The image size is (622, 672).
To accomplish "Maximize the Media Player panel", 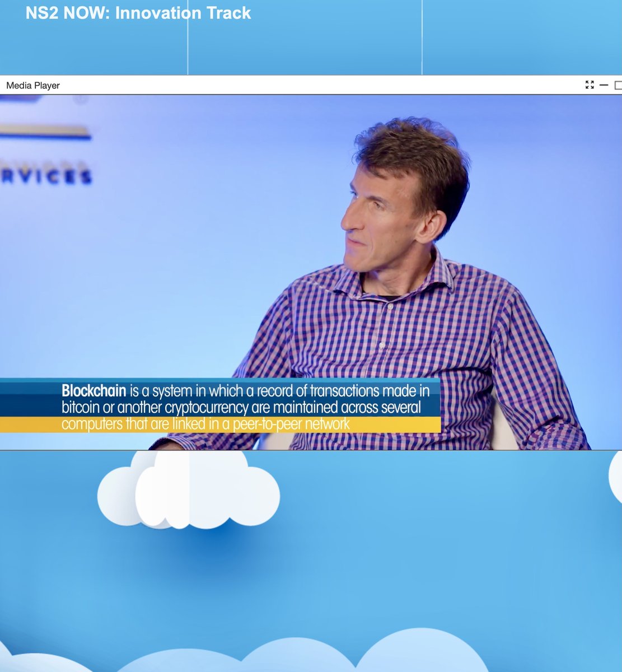I will (x=618, y=85).
